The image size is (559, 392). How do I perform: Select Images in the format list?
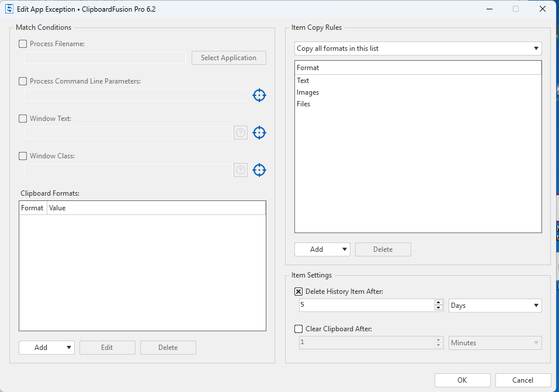point(308,92)
